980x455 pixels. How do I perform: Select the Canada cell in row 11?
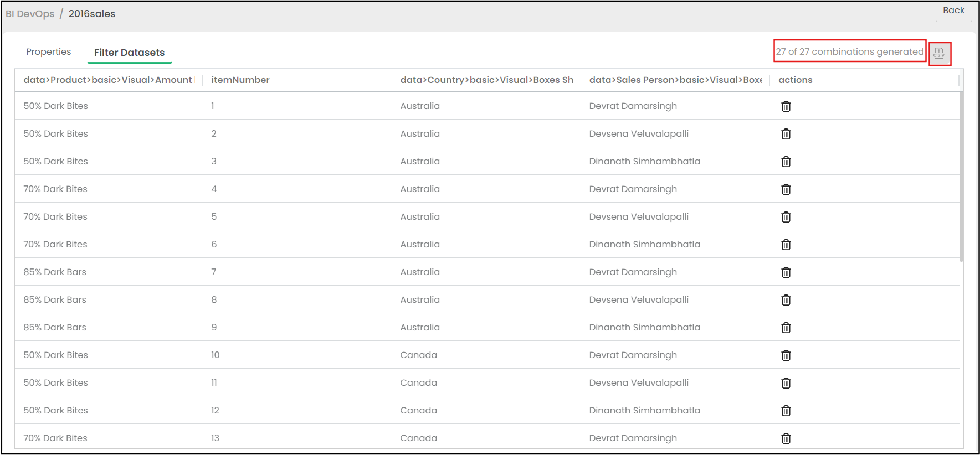click(x=418, y=383)
